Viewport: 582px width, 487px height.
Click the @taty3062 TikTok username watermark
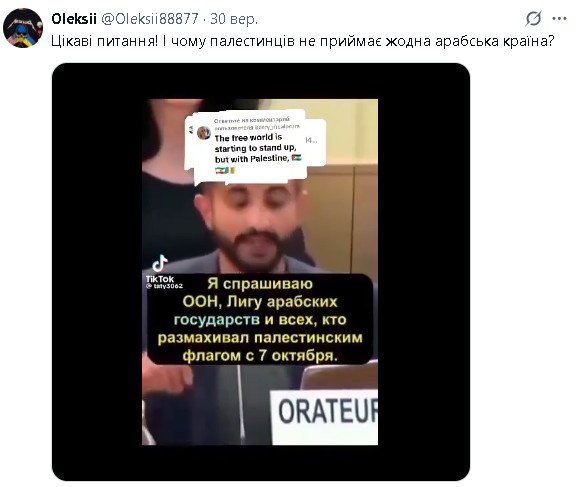pyautogui.click(x=164, y=286)
